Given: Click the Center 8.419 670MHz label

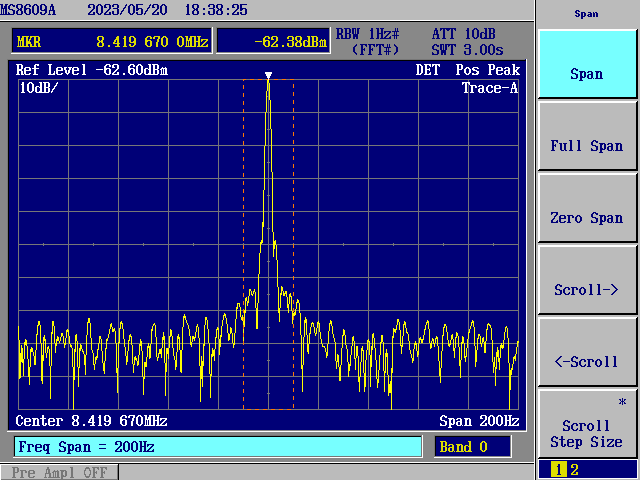Looking at the screenshot, I should click(x=91, y=421).
